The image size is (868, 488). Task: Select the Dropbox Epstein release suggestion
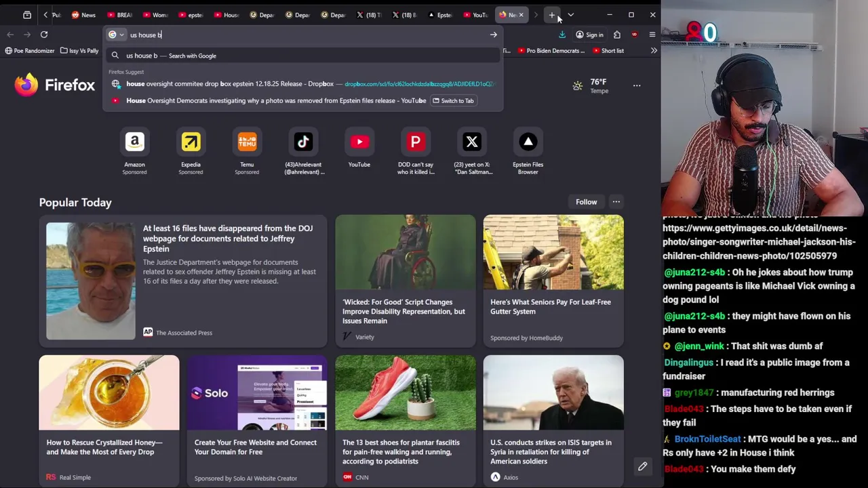point(303,84)
